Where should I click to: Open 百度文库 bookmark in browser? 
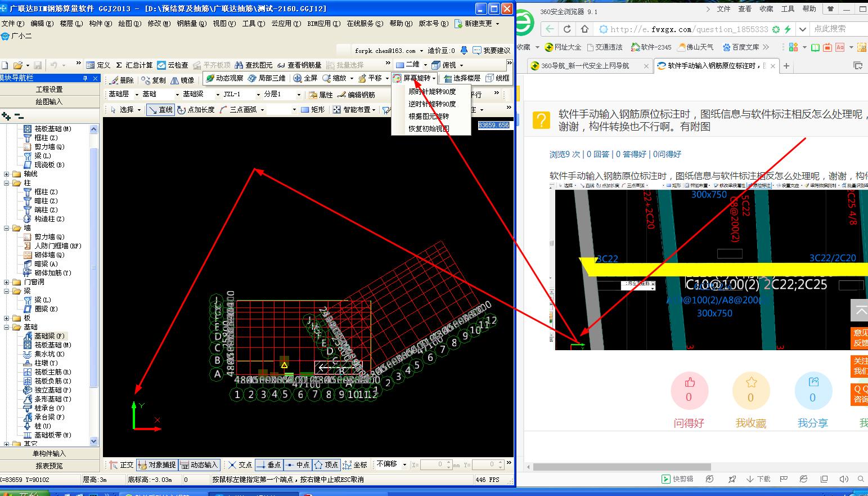pyautogui.click(x=741, y=47)
